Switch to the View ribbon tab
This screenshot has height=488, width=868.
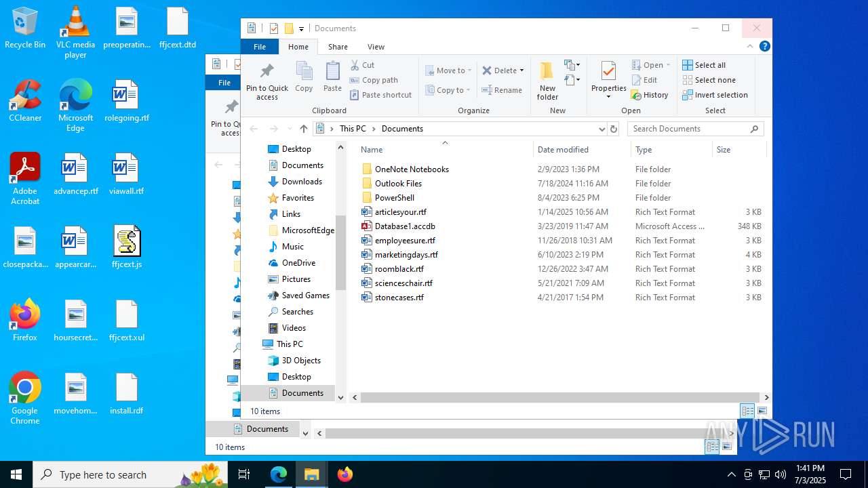click(x=376, y=47)
